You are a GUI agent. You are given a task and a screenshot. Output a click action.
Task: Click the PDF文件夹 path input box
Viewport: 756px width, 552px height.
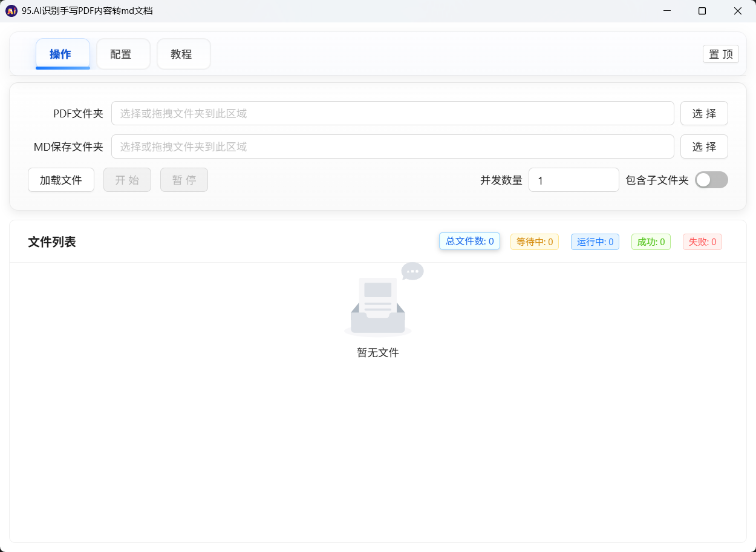[392, 113]
